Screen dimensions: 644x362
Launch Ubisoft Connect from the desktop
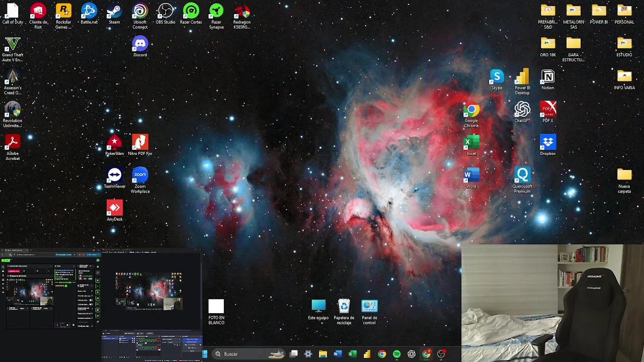point(140,16)
